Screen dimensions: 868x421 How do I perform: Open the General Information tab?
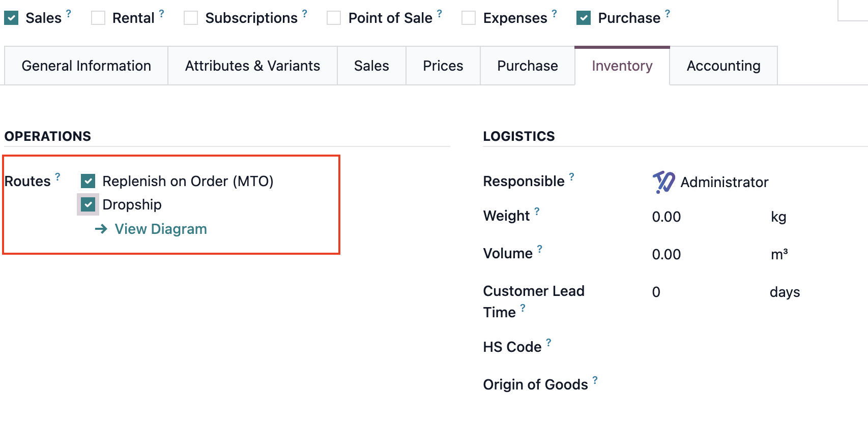click(x=86, y=66)
